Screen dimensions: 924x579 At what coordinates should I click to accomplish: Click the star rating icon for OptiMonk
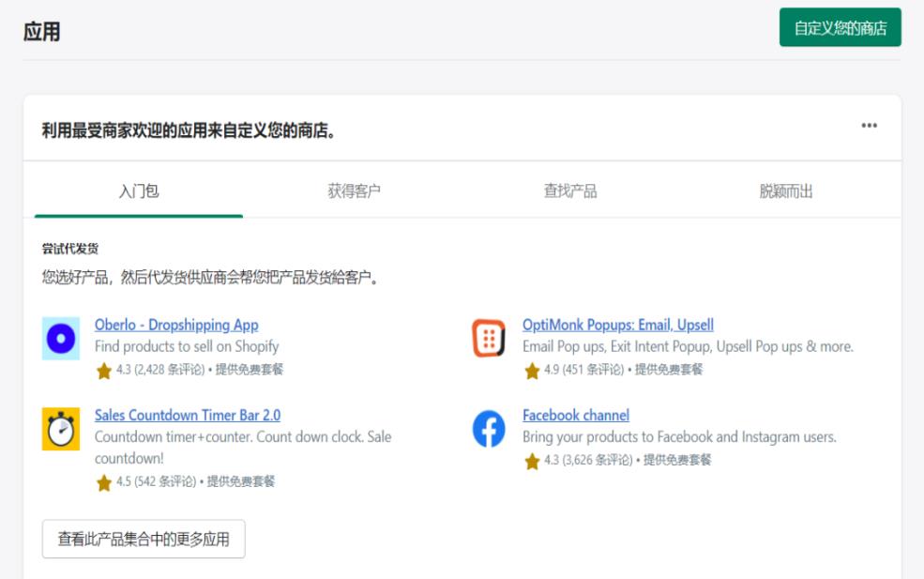coord(532,371)
